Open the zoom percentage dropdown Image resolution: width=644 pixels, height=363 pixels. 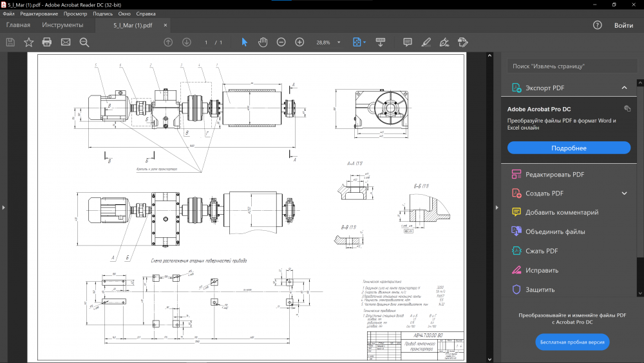coord(339,43)
